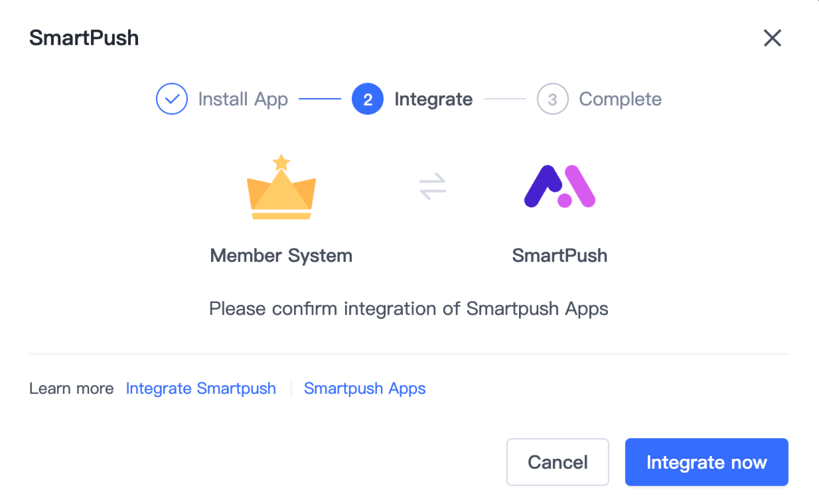Select the step 3 Complete circle
819x504 pixels.
[552, 99]
